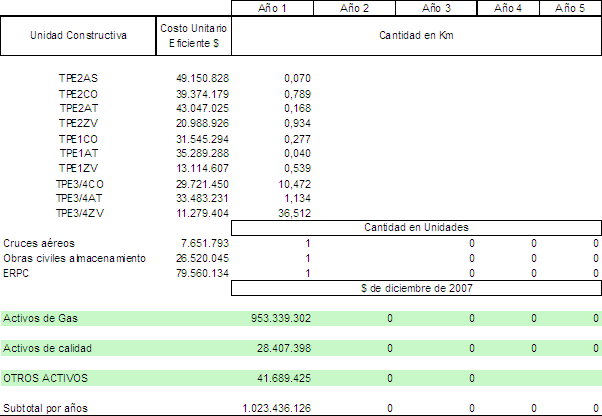Select the "Unidad Constructiva" header cell
The height and width of the screenshot is (416, 602).
click(78, 35)
